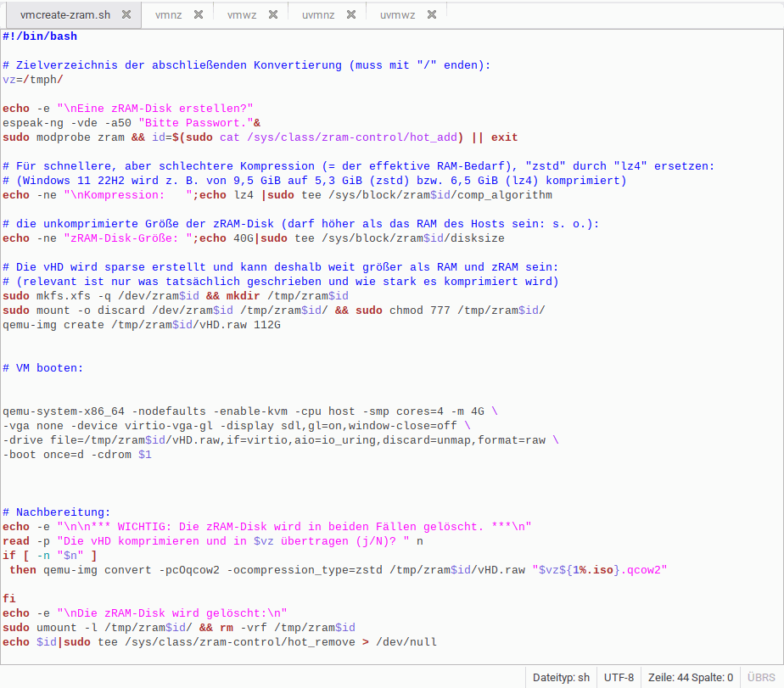This screenshot has width=784, height=688.
Task: Click the 'then qemu-img convert' line
Action: click(x=338, y=570)
